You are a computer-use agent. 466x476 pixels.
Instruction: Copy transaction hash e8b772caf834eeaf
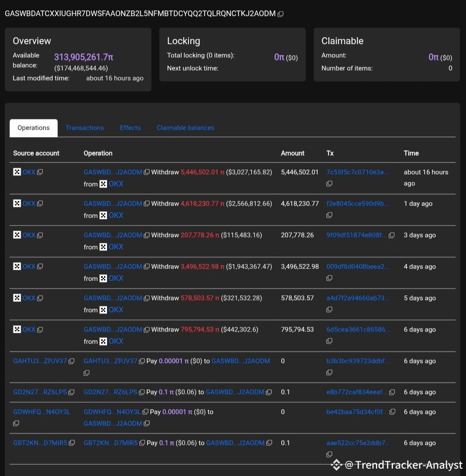click(392, 392)
